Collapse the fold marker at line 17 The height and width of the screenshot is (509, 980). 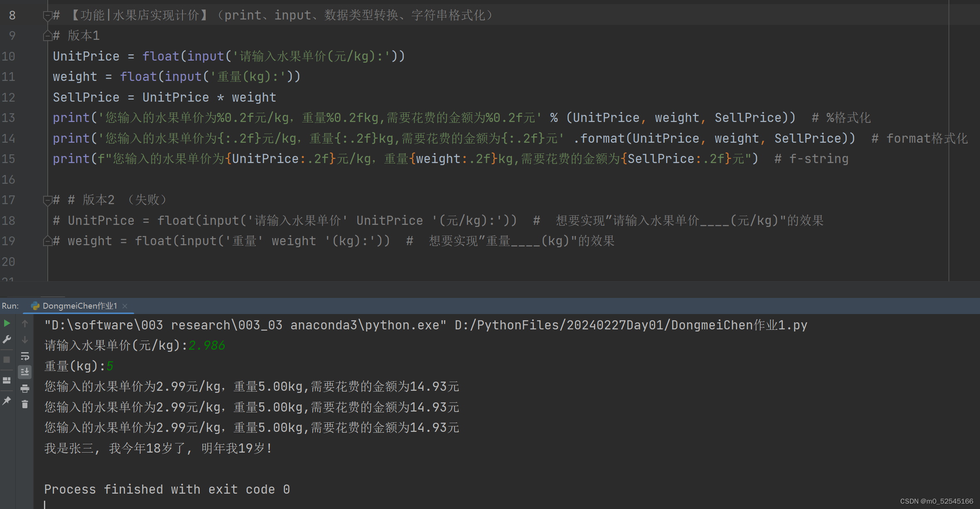click(47, 200)
